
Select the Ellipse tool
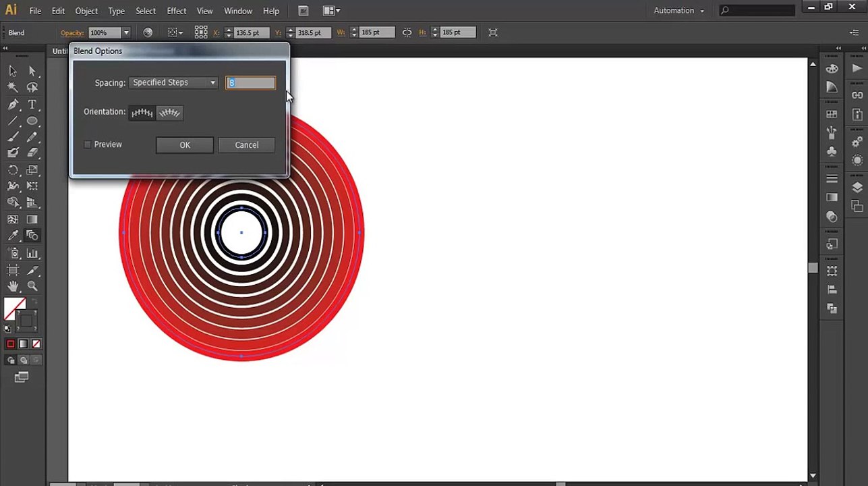(x=32, y=122)
